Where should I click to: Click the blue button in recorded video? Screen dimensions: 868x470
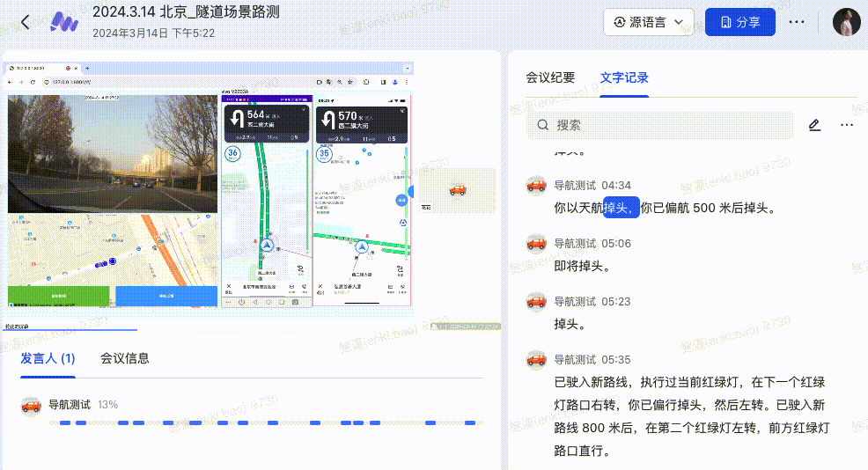coord(166,297)
